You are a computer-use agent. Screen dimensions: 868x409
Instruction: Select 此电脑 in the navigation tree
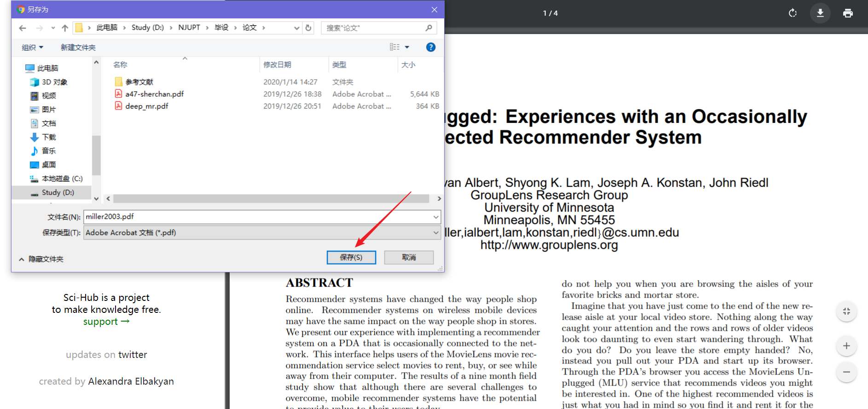point(41,68)
